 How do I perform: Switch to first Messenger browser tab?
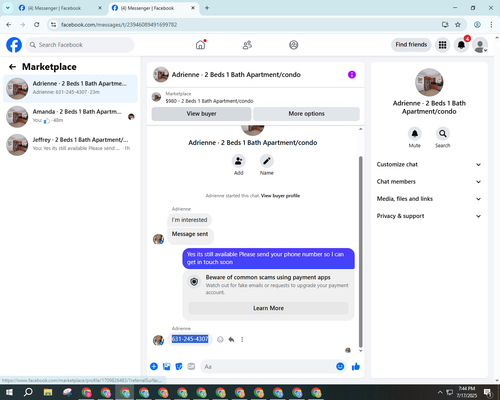(x=60, y=8)
